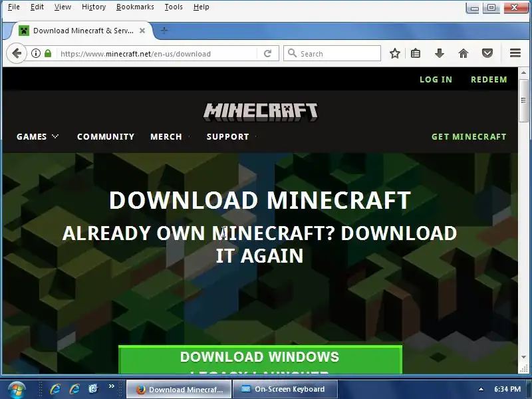Switch to Download Minecraft taskbar button
Screen dimensions: 532x399
tap(179, 390)
